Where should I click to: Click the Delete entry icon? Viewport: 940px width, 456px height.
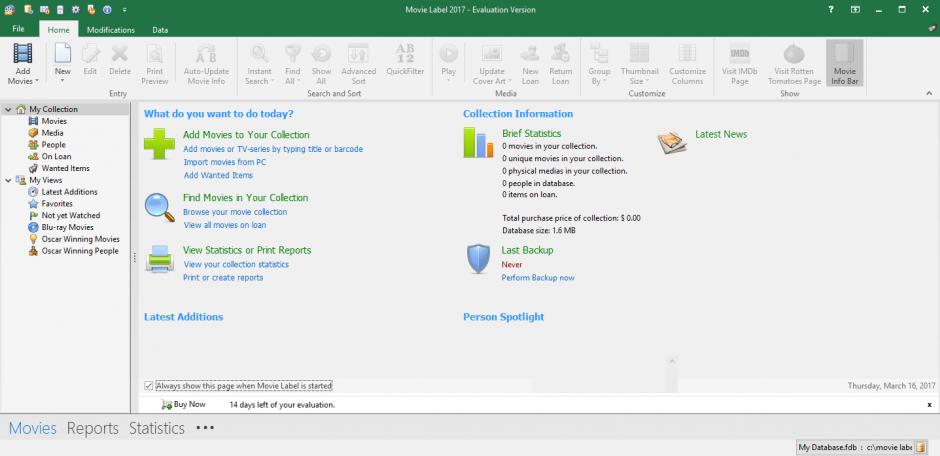point(120,53)
